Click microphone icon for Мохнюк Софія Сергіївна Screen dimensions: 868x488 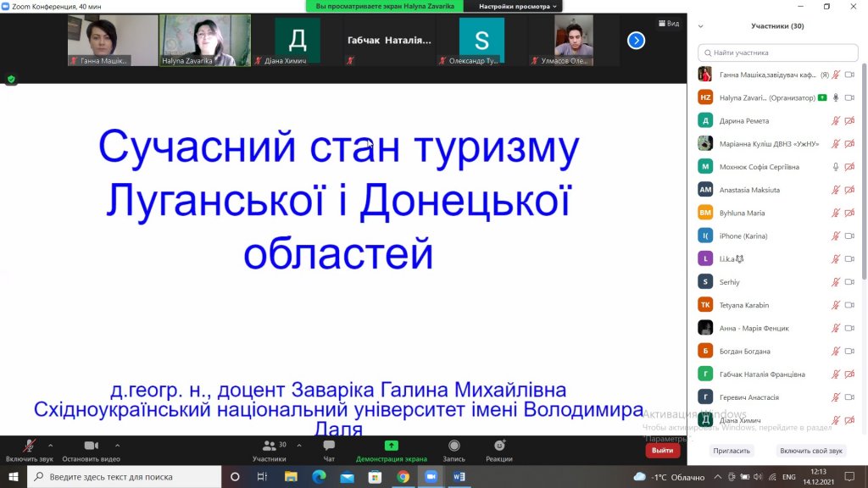(x=836, y=167)
